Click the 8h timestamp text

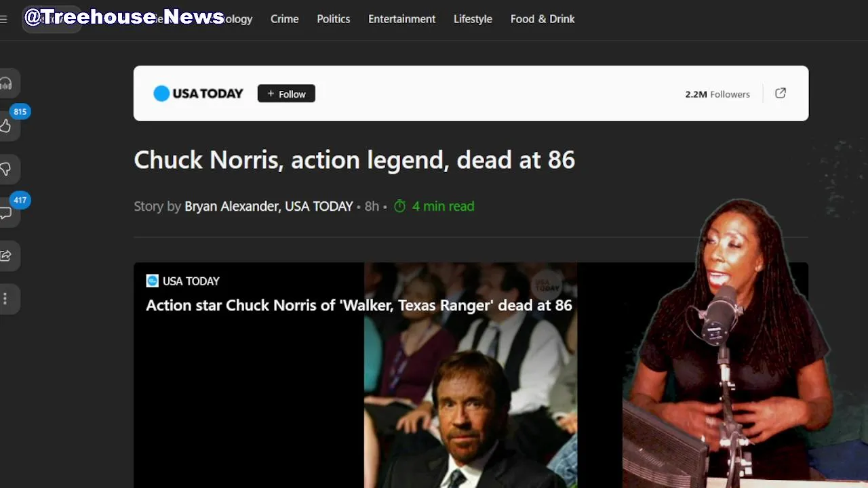(372, 206)
